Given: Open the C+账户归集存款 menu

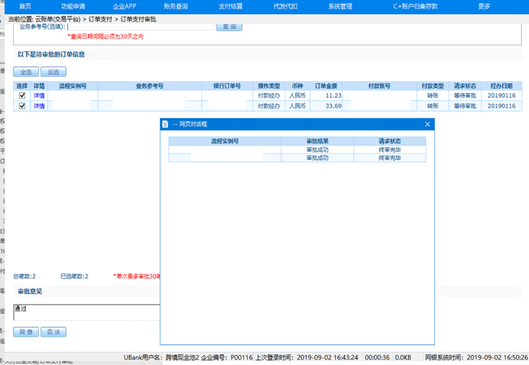Looking at the screenshot, I should tap(415, 6).
